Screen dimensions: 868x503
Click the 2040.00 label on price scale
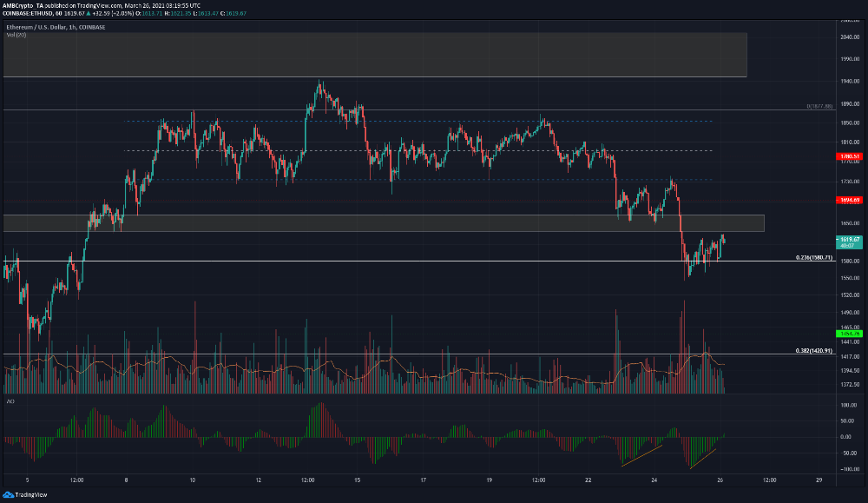[x=849, y=37]
